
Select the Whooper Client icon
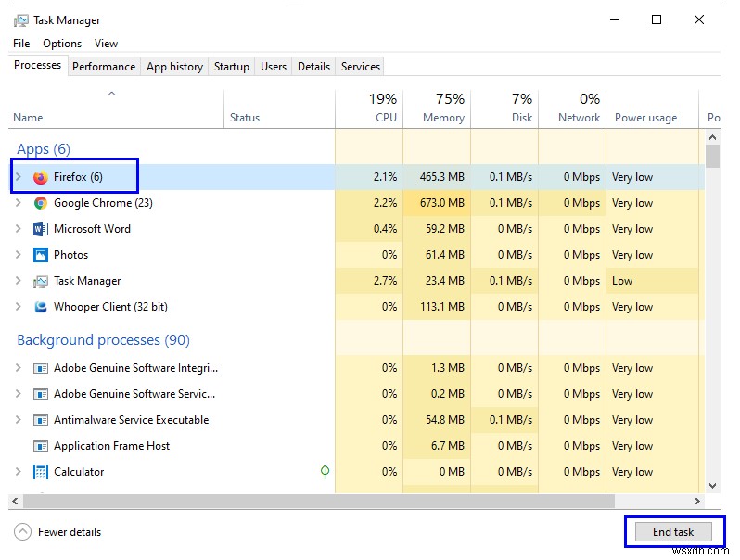point(41,307)
